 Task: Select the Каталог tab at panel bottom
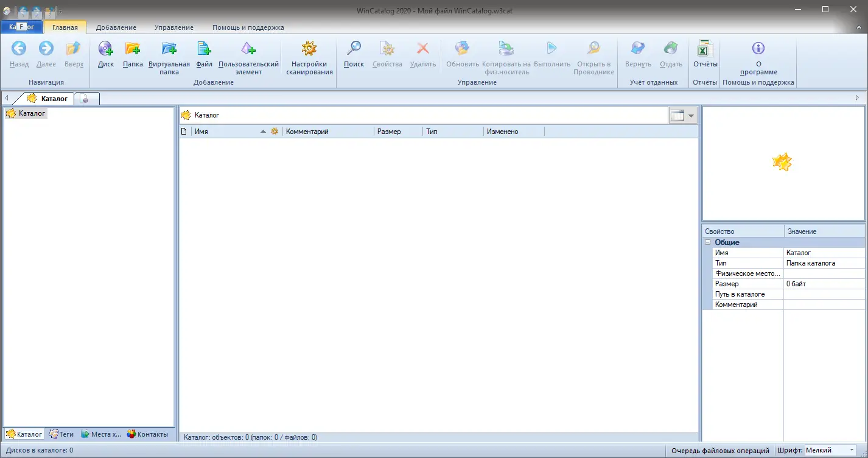(x=24, y=434)
